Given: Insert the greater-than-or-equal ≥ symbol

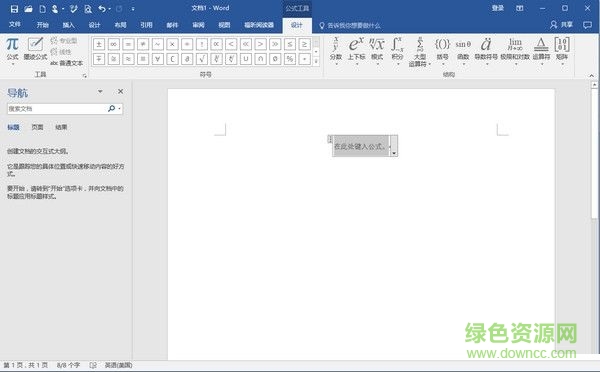Looking at the screenshot, I should point(305,44).
